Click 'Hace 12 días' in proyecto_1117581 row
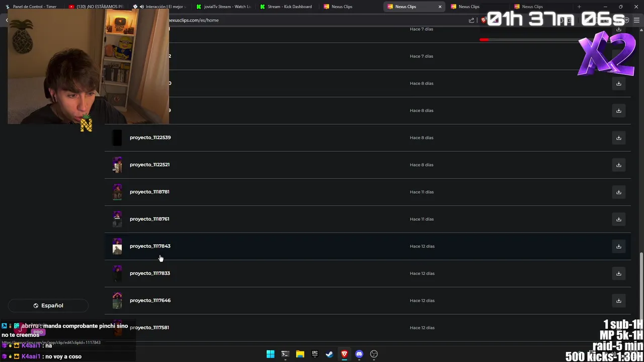644x362 pixels. (x=422, y=328)
